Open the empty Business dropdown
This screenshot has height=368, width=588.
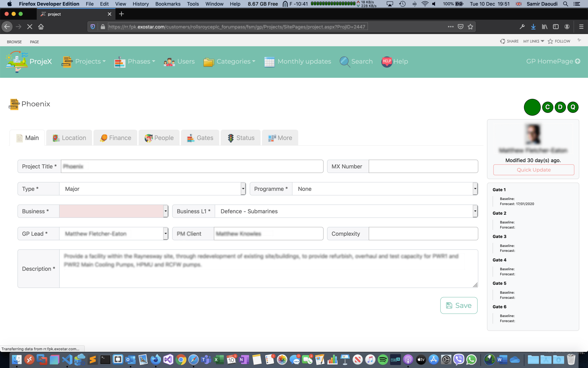[114, 211]
